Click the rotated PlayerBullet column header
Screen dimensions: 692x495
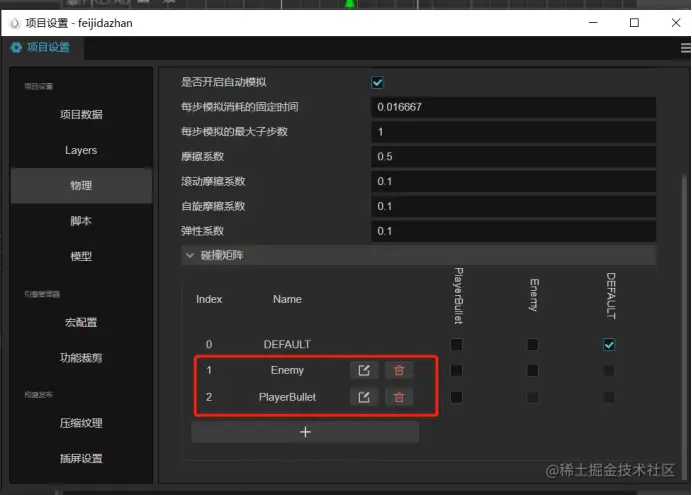pyautogui.click(x=459, y=296)
